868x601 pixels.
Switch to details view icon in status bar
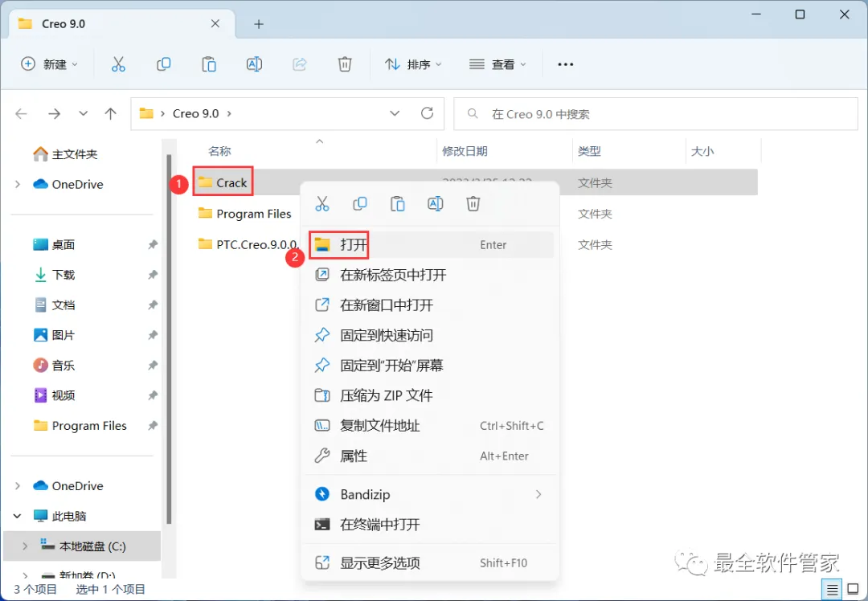pos(832,590)
